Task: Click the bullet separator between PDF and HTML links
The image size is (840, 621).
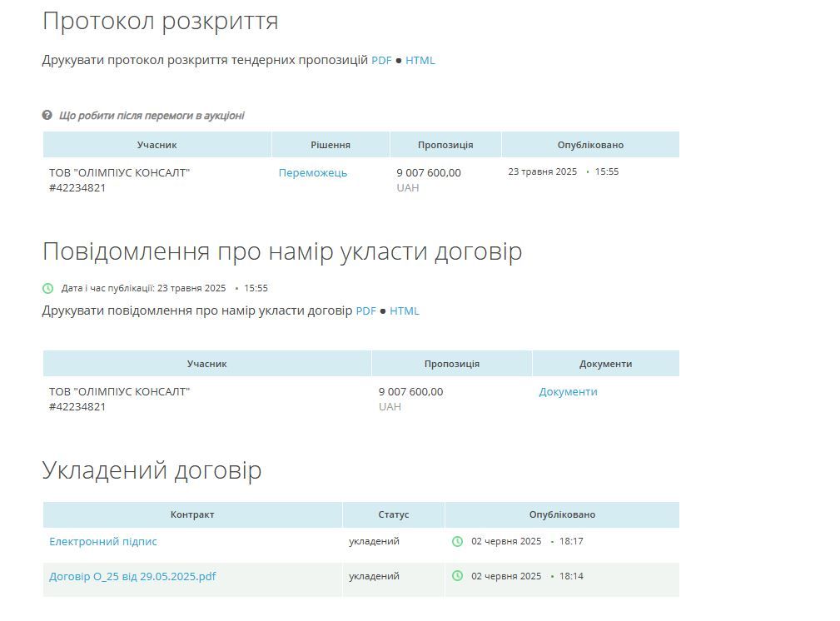Action: (x=397, y=60)
